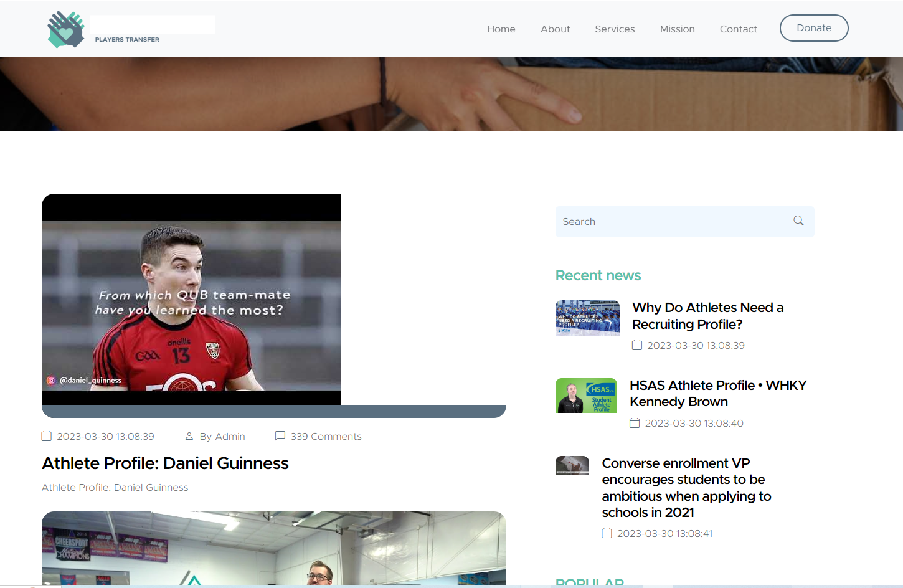Open the Contact page

[738, 29]
